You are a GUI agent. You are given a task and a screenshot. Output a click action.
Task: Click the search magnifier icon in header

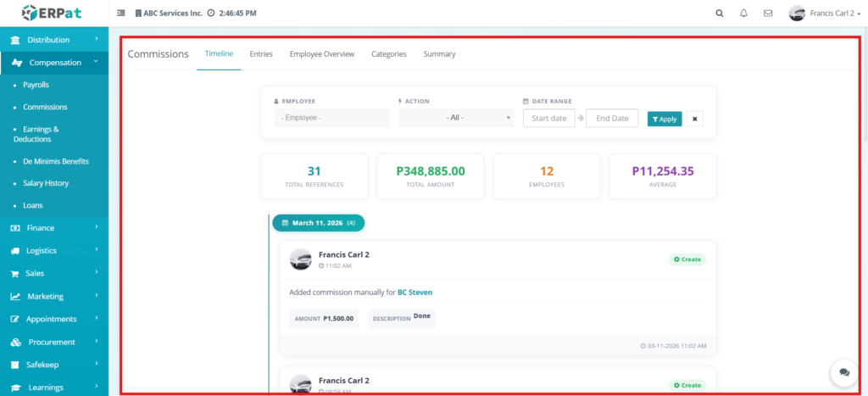tap(720, 14)
